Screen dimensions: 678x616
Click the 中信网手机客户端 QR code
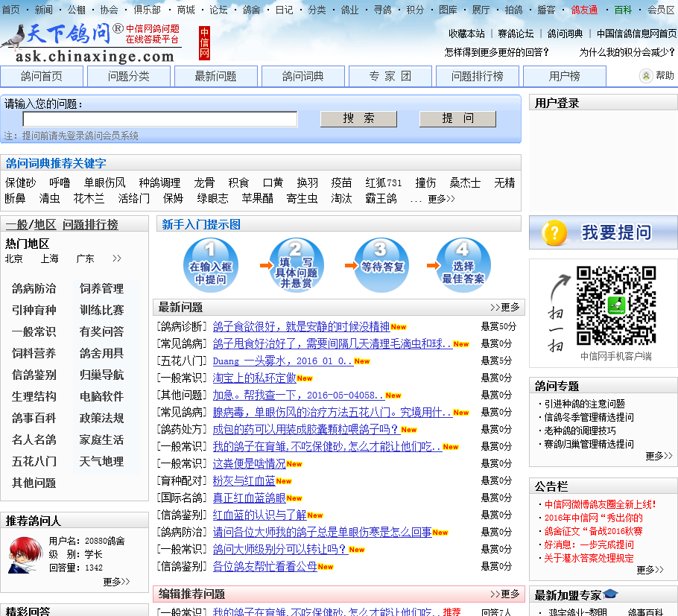click(x=616, y=305)
